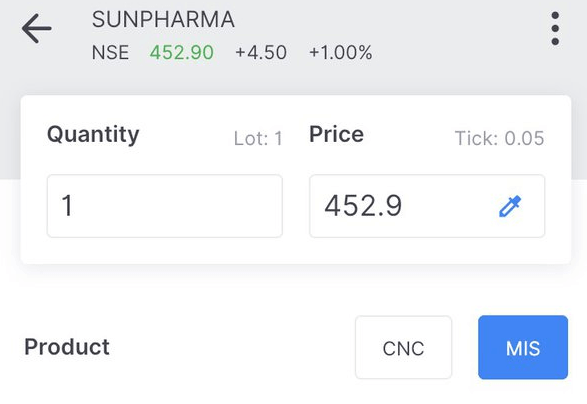Viewport: 587px width, 404px height.
Task: Click empty space left of eyedropper in price box
Action: click(x=449, y=206)
